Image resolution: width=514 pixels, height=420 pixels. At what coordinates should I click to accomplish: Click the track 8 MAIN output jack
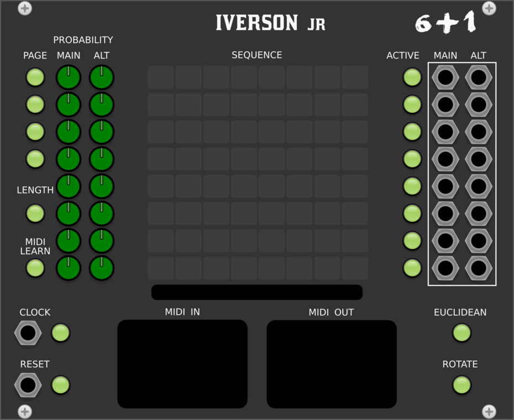point(445,268)
